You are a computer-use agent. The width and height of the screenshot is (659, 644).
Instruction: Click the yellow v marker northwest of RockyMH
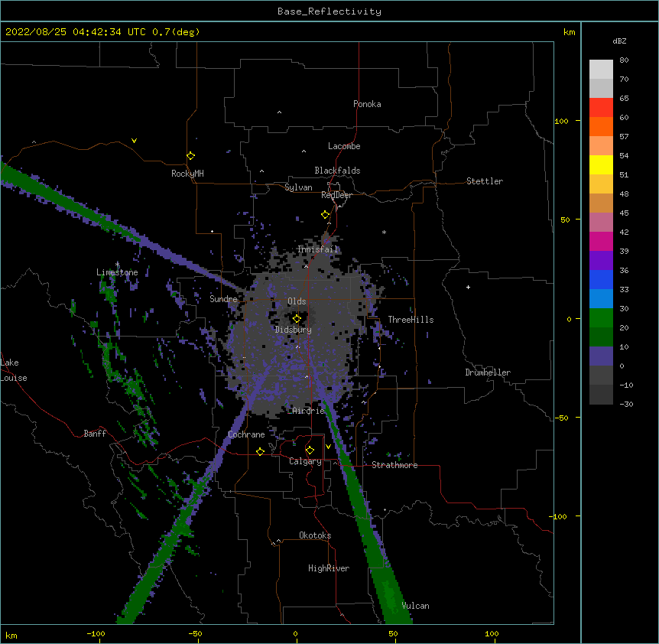(x=134, y=141)
